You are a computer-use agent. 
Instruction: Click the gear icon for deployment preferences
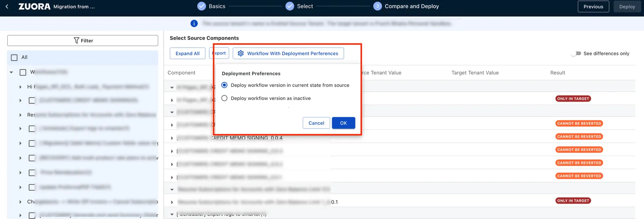click(241, 53)
